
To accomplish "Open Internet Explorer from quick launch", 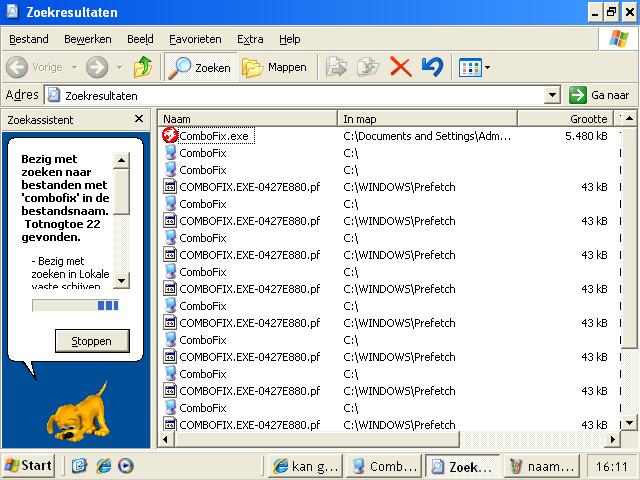I will click(103, 466).
